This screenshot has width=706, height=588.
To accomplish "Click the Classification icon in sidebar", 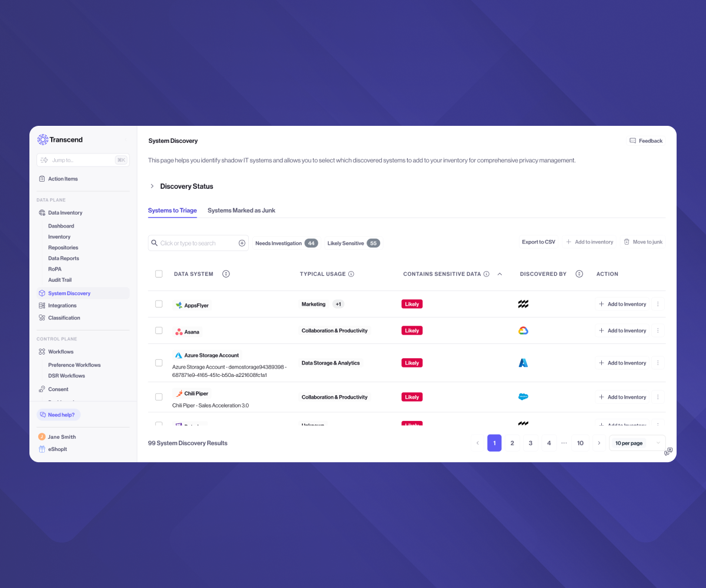I will (42, 318).
